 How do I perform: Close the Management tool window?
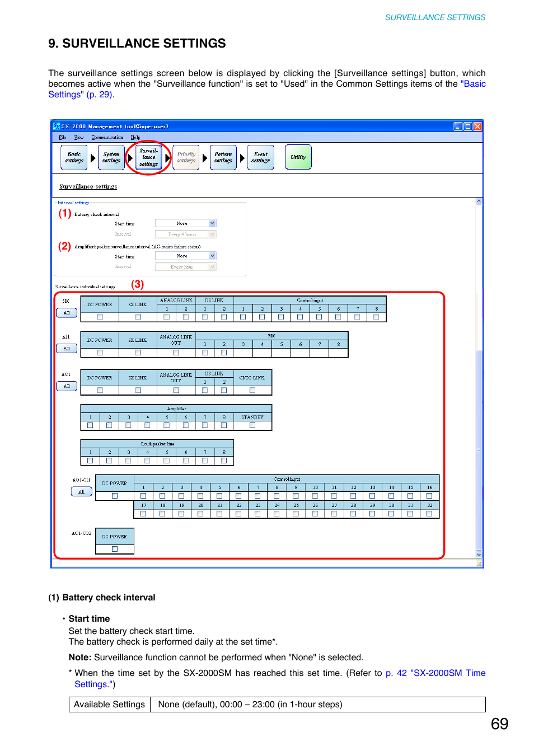(x=477, y=126)
